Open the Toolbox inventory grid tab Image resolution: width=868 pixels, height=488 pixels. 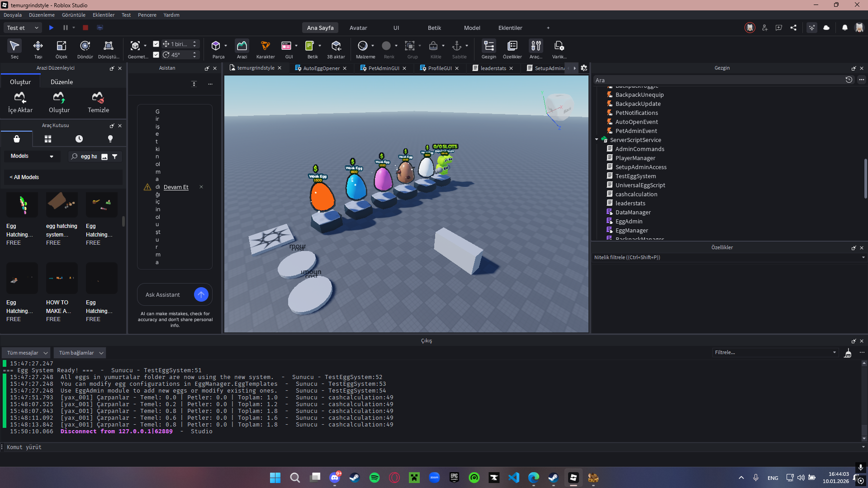[x=48, y=139]
